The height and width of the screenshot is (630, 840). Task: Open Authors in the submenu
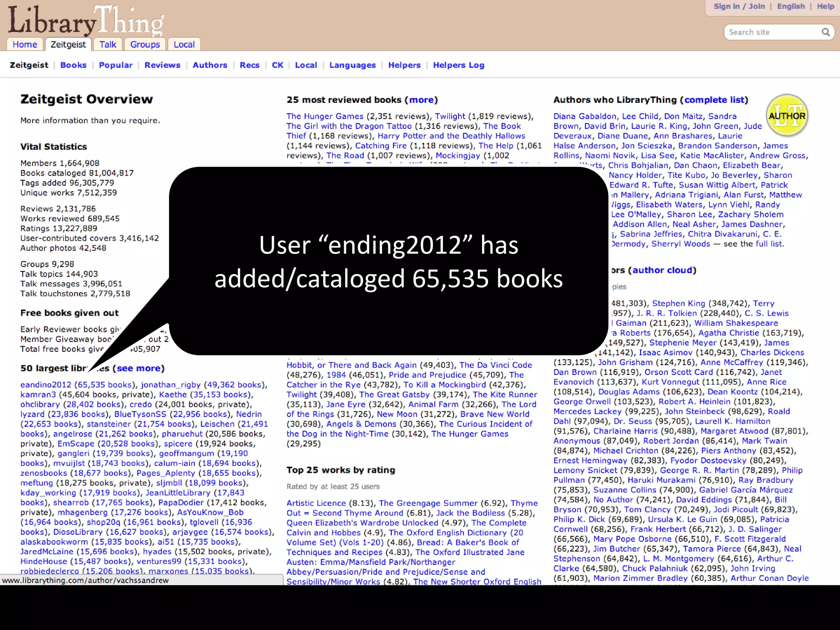pyautogui.click(x=210, y=65)
